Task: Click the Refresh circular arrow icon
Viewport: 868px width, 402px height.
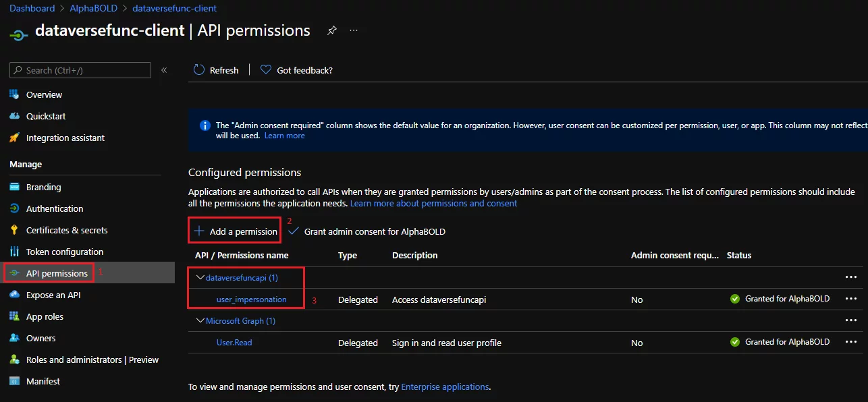Action: pyautogui.click(x=199, y=69)
